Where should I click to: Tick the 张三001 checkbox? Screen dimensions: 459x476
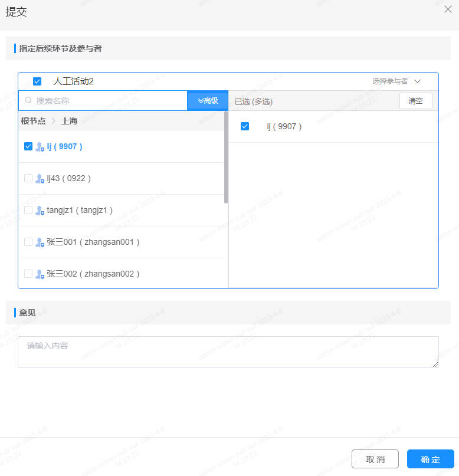tap(28, 242)
